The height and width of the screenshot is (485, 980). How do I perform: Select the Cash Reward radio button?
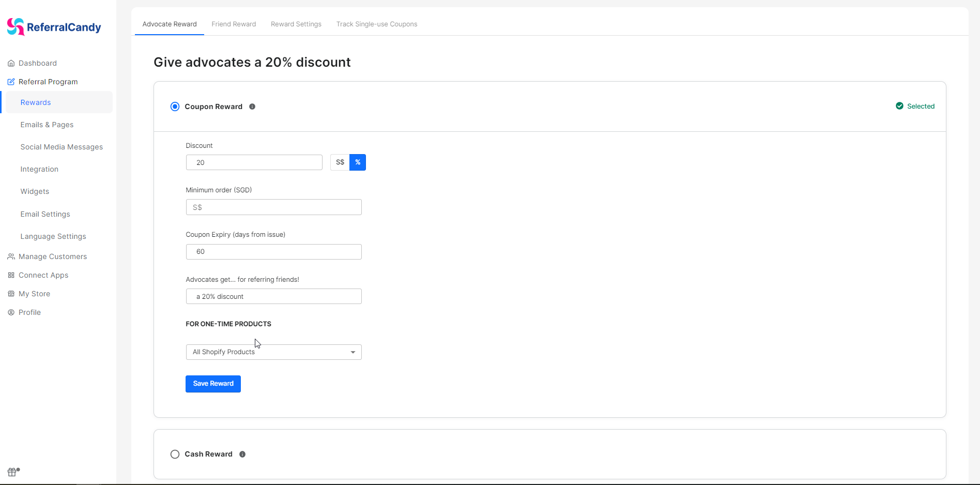pos(175,454)
